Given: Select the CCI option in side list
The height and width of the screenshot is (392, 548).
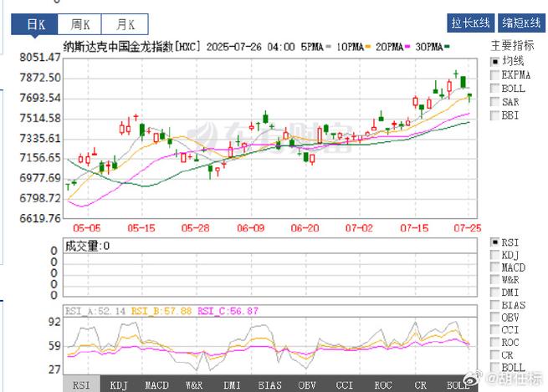Looking at the screenshot, I should (x=494, y=329).
